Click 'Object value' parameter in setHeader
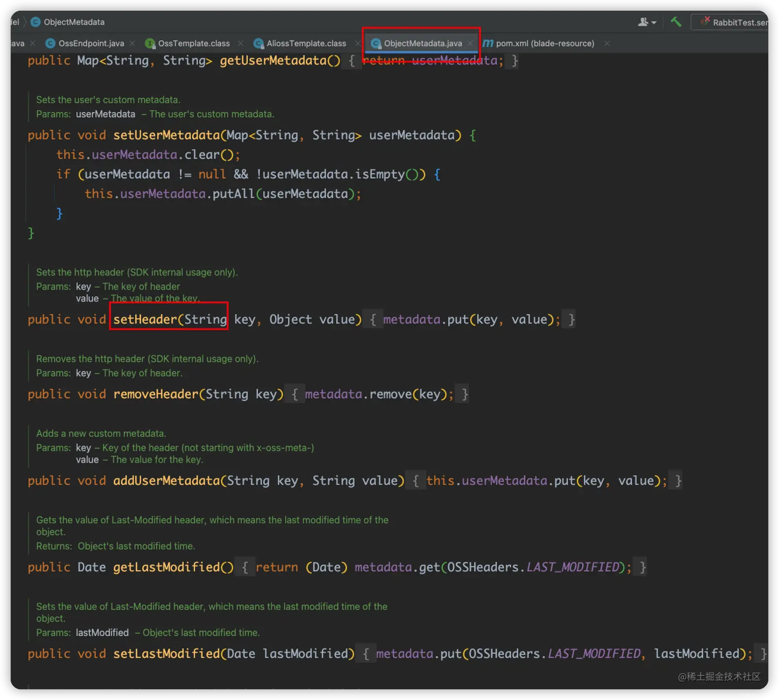 [312, 320]
